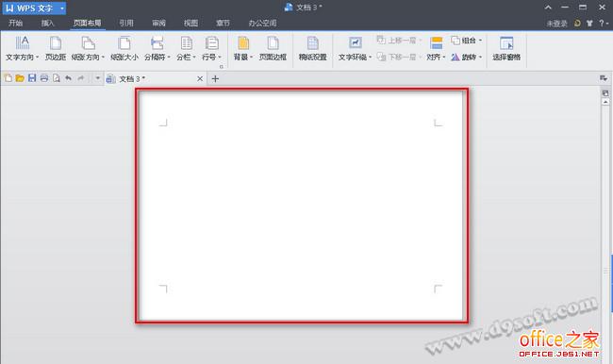This screenshot has height=364, width=613.
Task: Click the 页边距 page margins icon
Action: click(x=55, y=43)
